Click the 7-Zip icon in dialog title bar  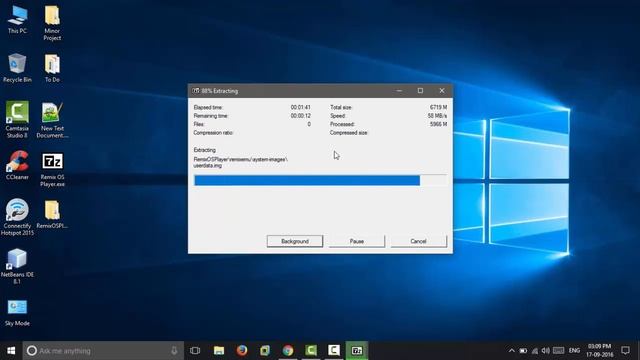196,91
